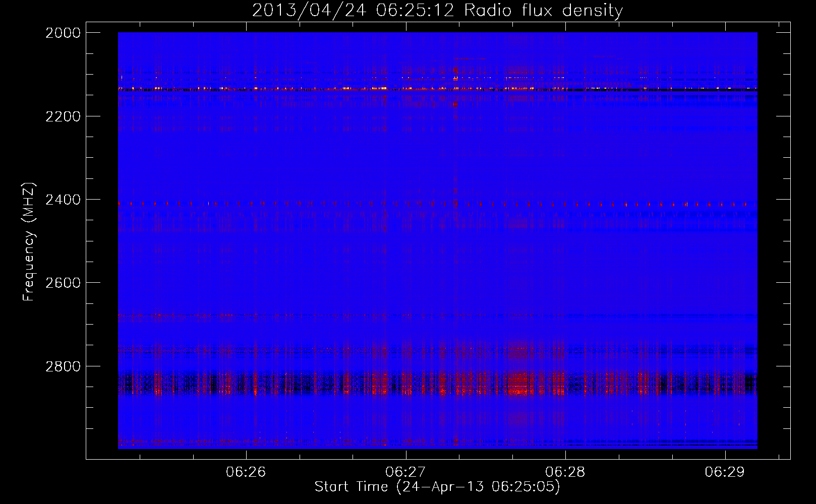
Task: Click the 06:28 time axis label
Action: click(x=565, y=472)
